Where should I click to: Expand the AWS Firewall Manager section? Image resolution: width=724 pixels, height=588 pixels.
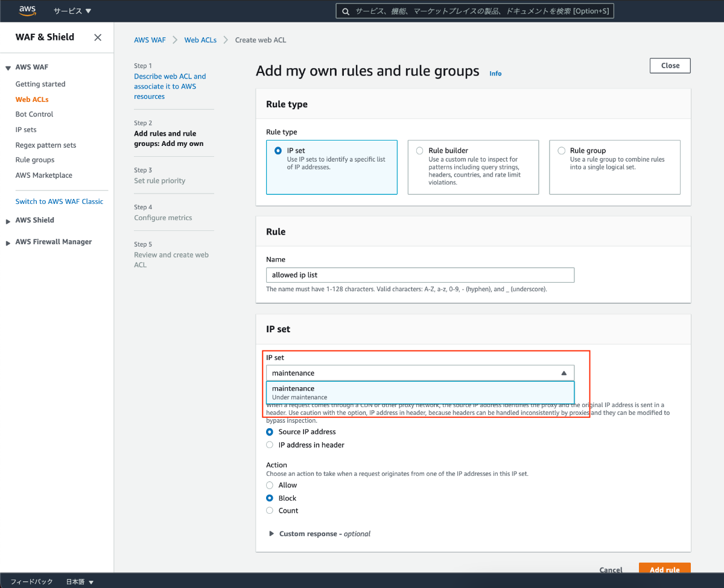coord(8,242)
